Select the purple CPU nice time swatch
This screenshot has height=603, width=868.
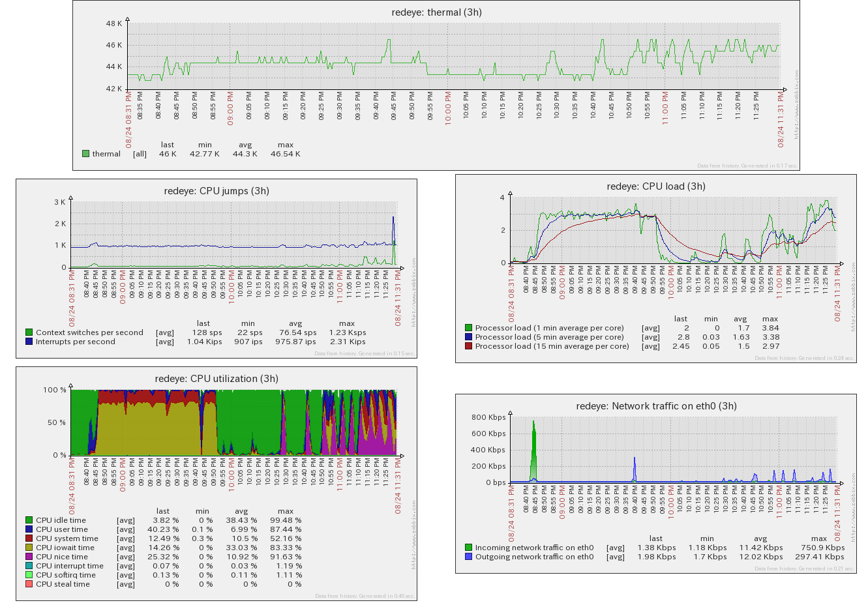pyautogui.click(x=29, y=557)
